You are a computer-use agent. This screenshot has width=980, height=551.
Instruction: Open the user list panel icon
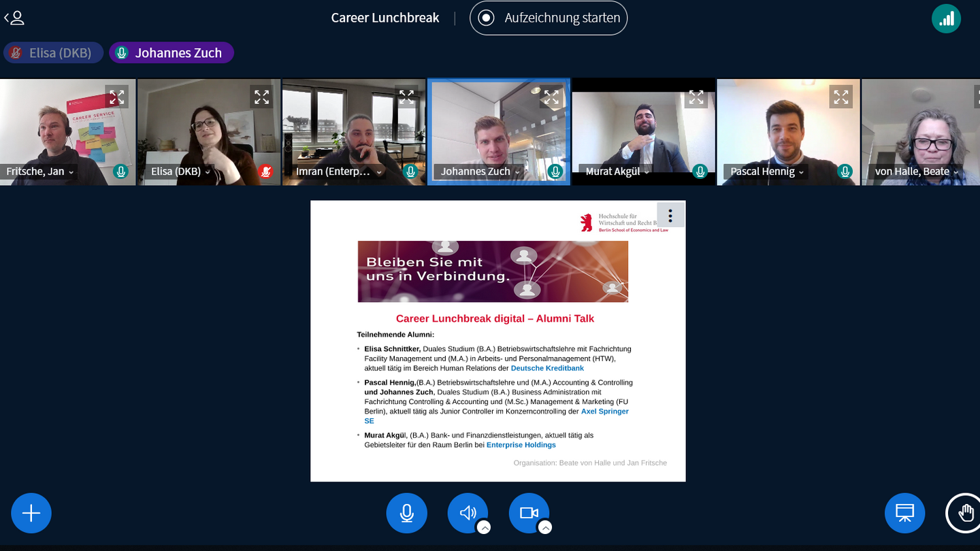[x=14, y=18]
